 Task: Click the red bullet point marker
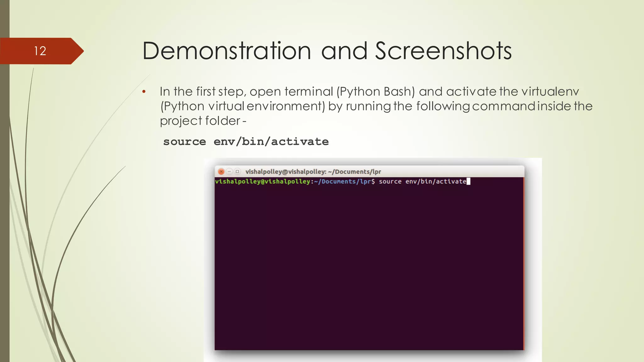[144, 92]
